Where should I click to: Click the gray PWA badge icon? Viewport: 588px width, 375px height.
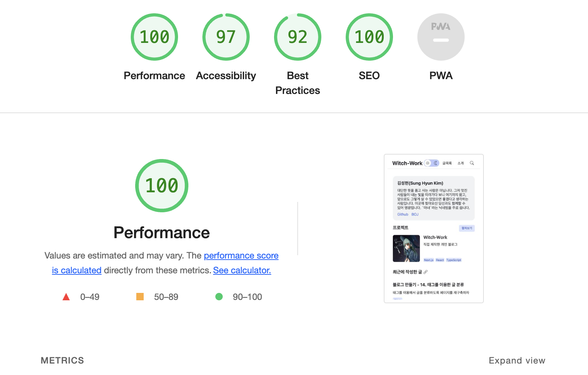point(441,37)
